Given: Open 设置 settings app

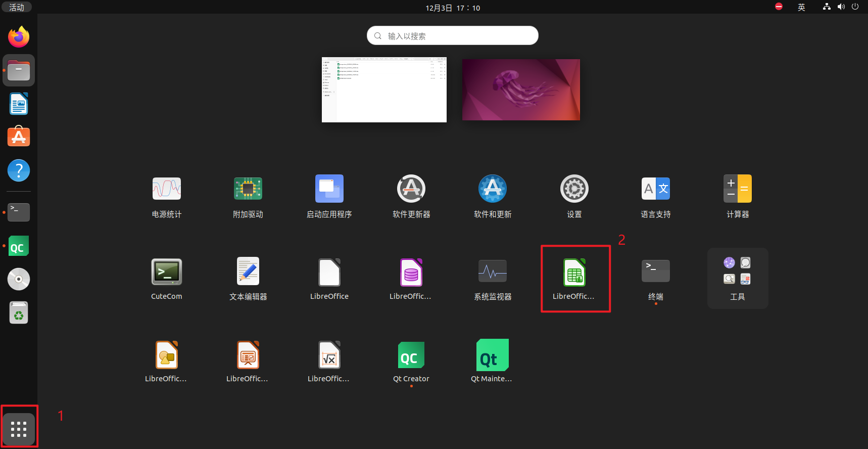Looking at the screenshot, I should click(x=574, y=197).
